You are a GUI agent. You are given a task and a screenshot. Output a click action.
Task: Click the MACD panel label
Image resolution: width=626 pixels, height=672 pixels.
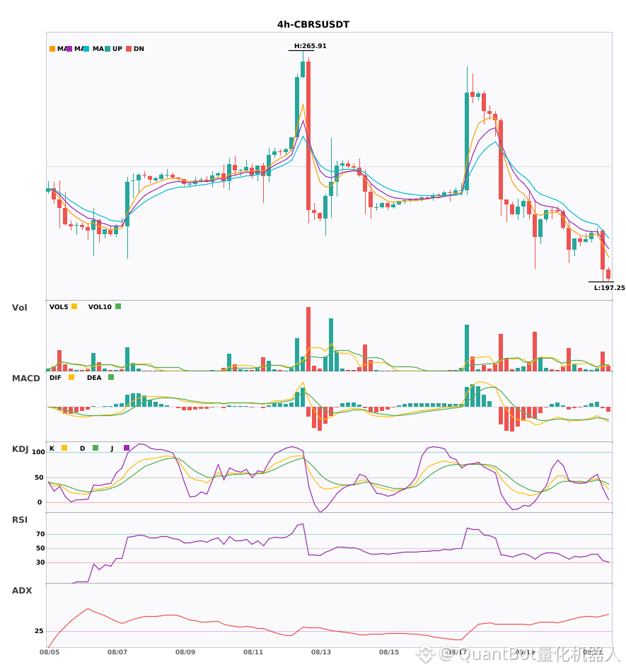click(25, 378)
